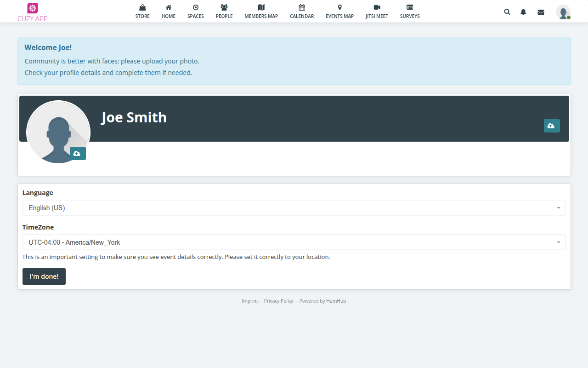The height and width of the screenshot is (368, 588).
Task: Open the People group icon
Action: (x=224, y=7)
